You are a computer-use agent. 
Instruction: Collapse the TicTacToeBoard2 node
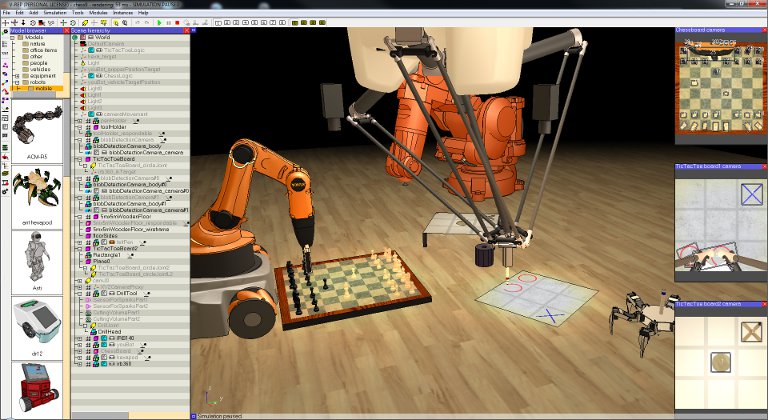point(80,248)
